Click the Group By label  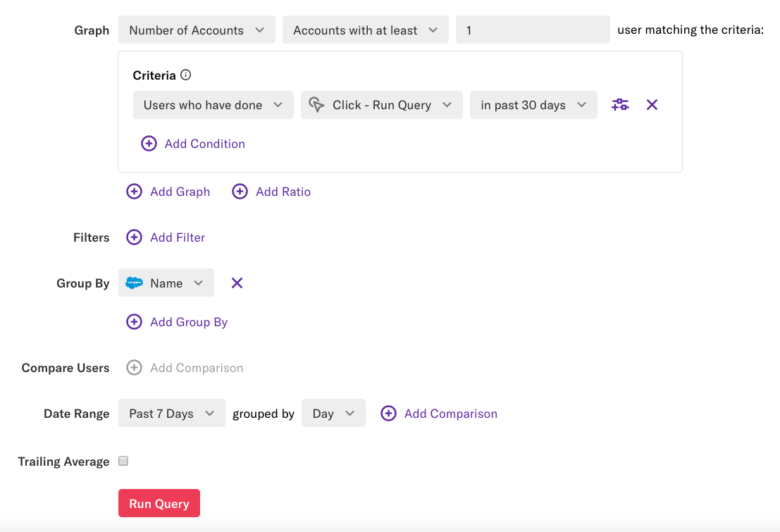(82, 283)
